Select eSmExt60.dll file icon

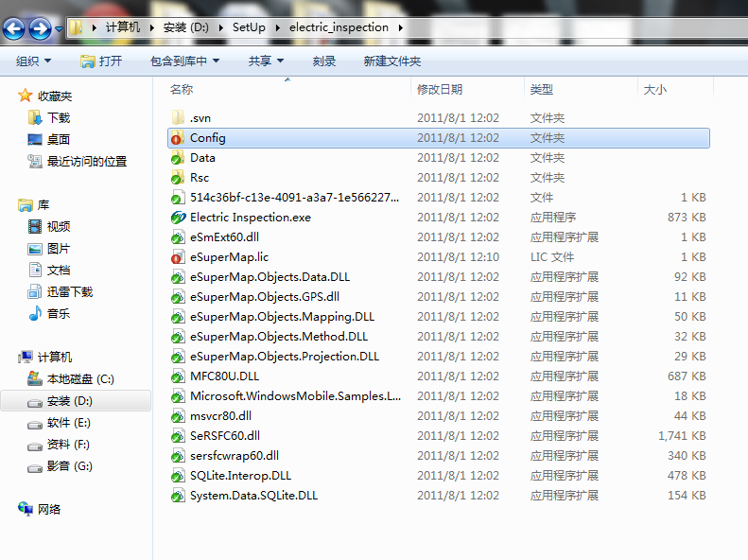(178, 237)
